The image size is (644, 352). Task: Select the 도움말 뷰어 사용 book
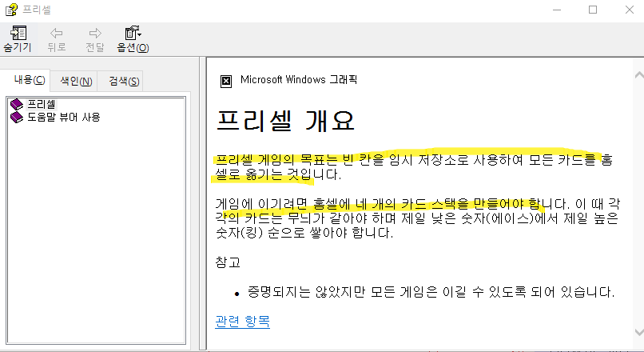64,117
